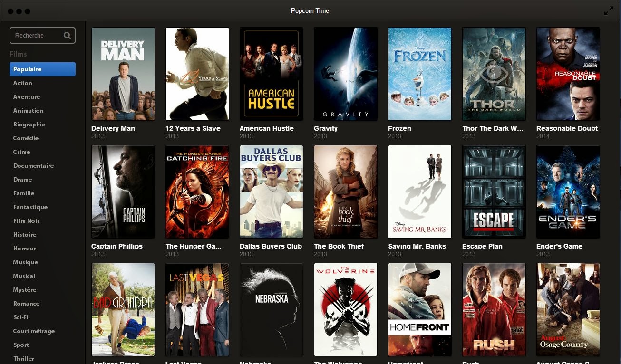Click the "Reasonable Doubt" title text
This screenshot has width=621, height=364.
coord(567,128)
